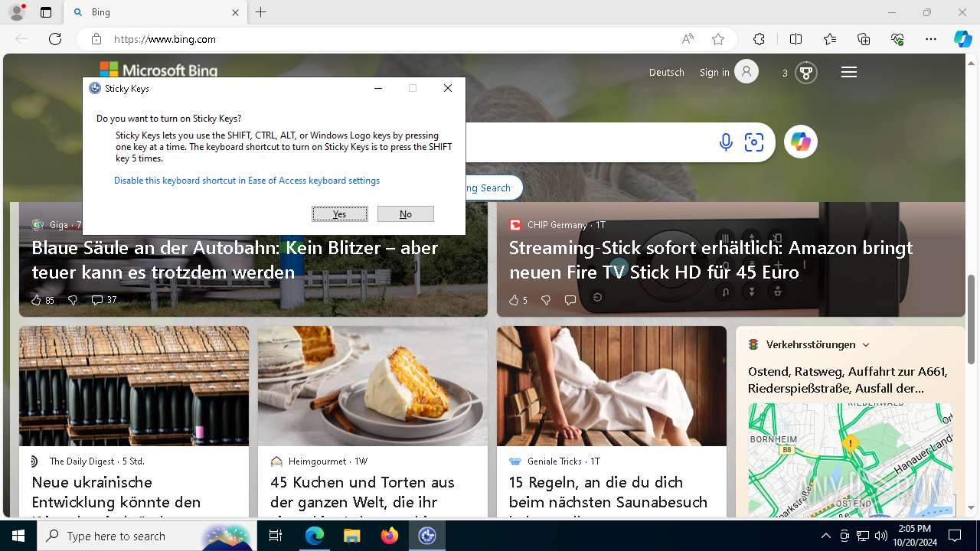Click No in Sticky Keys dialog
Viewport: 980px width, 551px height.
[x=406, y=214]
